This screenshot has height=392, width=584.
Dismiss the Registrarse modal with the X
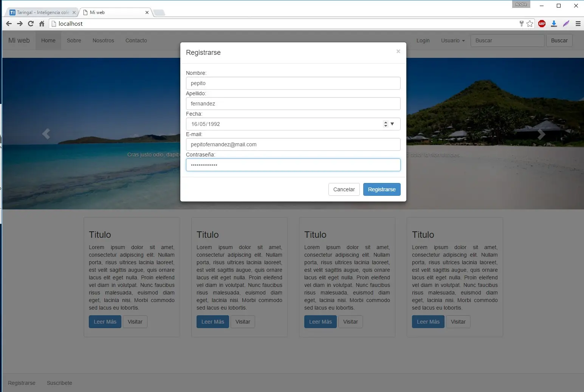coord(398,51)
